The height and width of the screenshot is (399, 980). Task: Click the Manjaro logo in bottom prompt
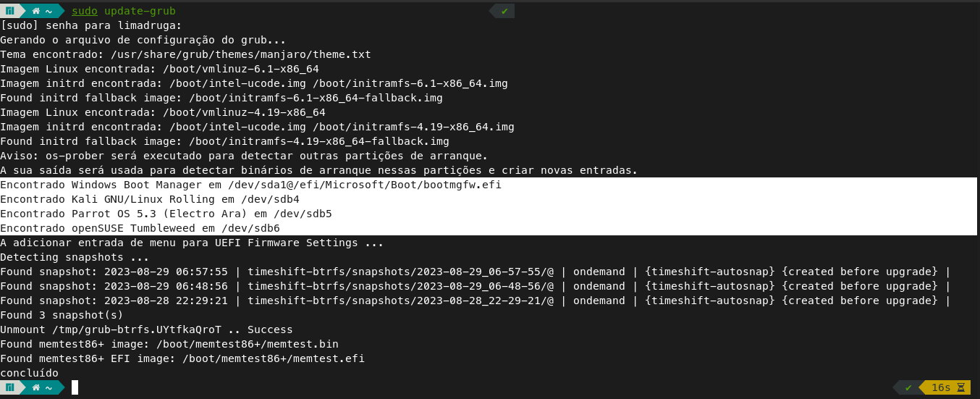tap(10, 387)
